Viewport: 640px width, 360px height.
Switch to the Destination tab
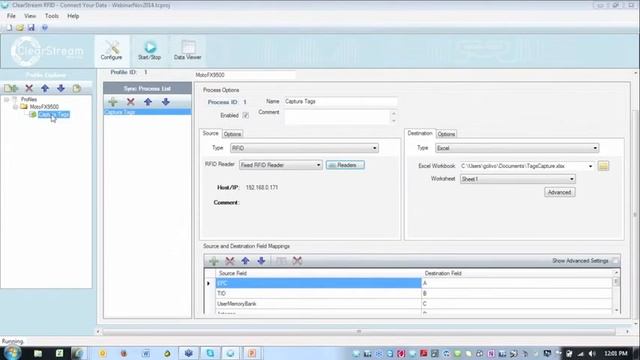420,133
